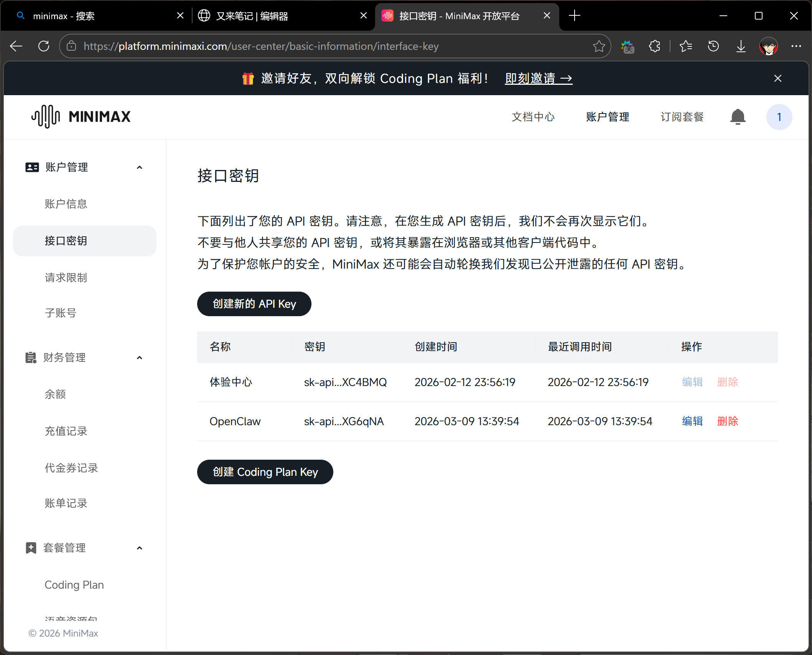Go back to the previous page
The image size is (812, 655).
click(x=16, y=46)
